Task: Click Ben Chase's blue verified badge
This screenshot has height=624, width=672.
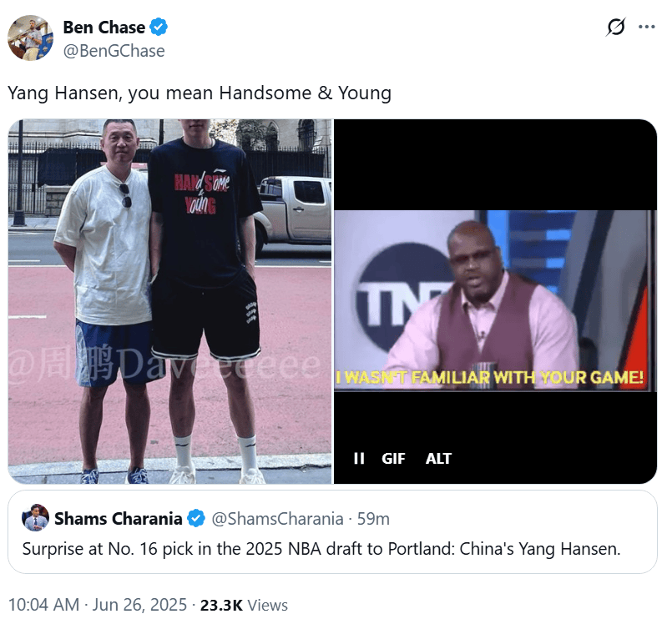Action: click(159, 27)
